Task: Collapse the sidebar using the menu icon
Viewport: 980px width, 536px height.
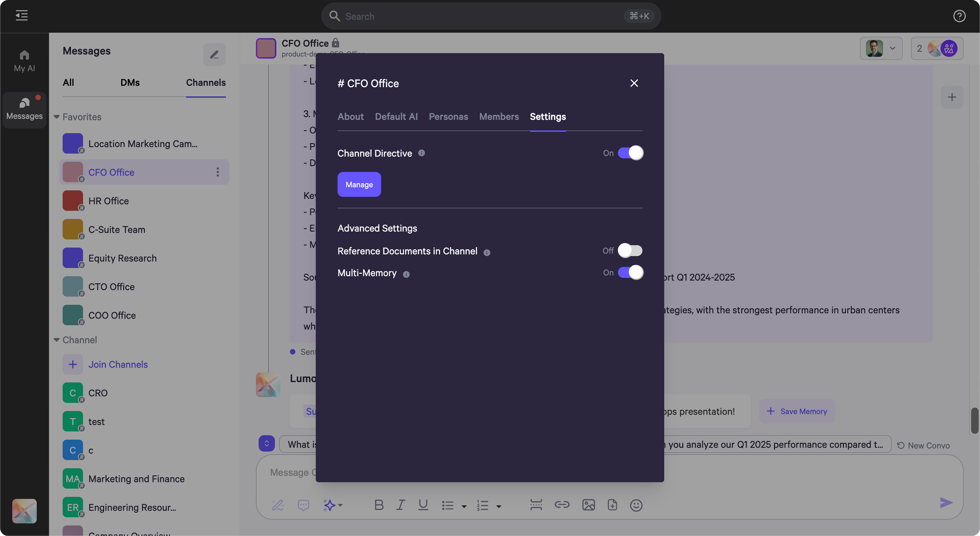Action: tap(22, 16)
